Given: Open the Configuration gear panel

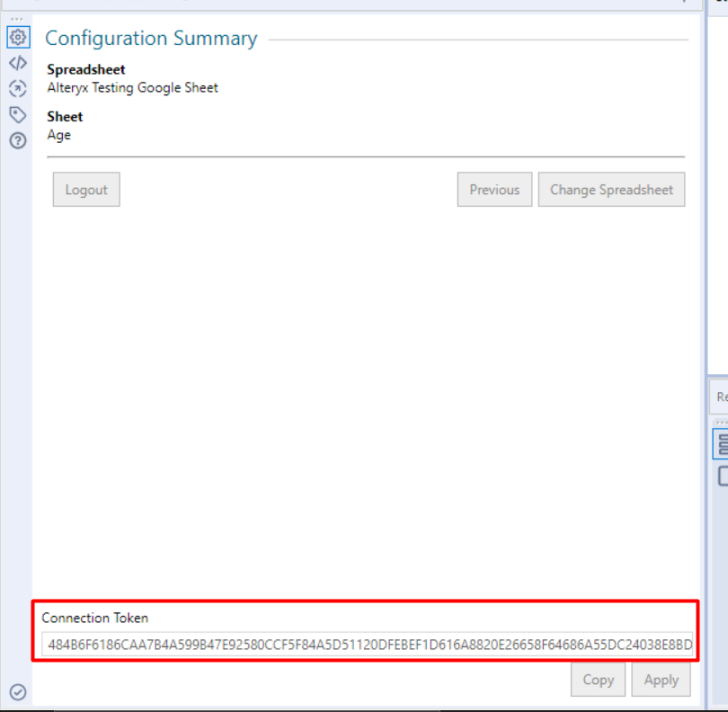Looking at the screenshot, I should pos(16,37).
